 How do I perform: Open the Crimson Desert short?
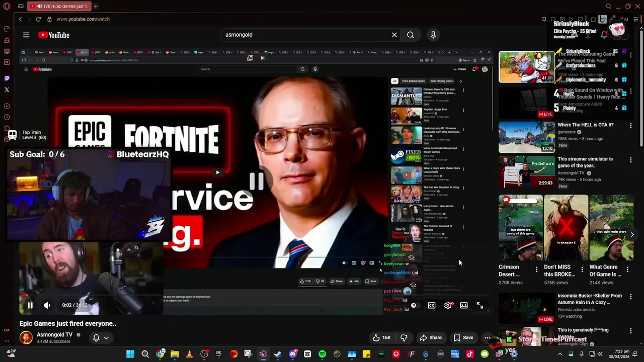coord(520,228)
